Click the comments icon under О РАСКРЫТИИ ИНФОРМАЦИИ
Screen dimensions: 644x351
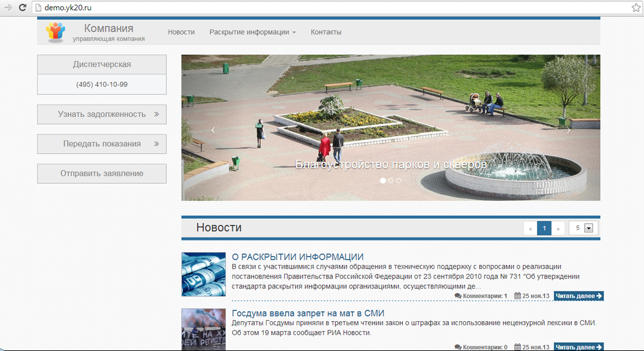458,296
